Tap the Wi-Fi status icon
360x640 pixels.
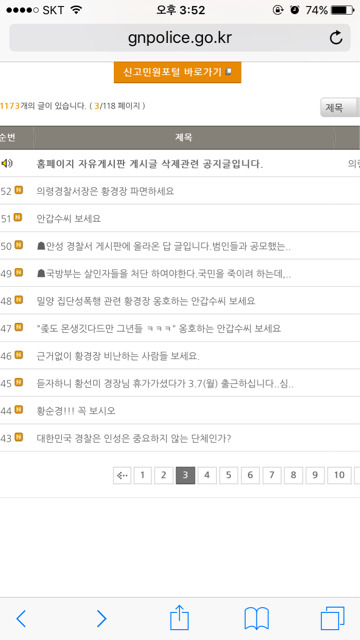(76, 10)
